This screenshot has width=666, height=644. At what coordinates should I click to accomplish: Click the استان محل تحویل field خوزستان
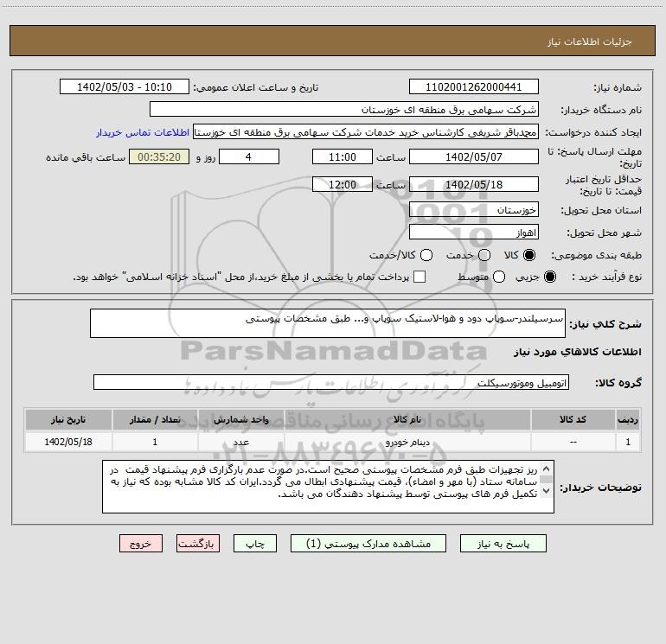474,209
